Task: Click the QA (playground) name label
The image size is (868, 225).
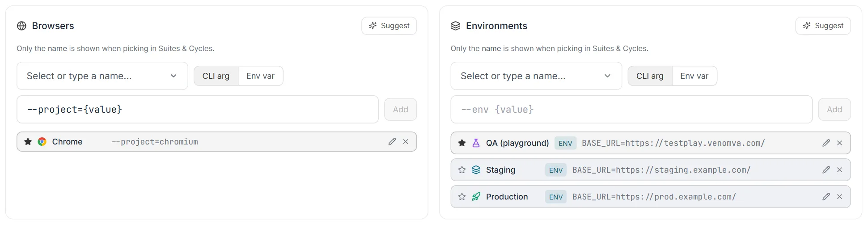Action: (517, 143)
